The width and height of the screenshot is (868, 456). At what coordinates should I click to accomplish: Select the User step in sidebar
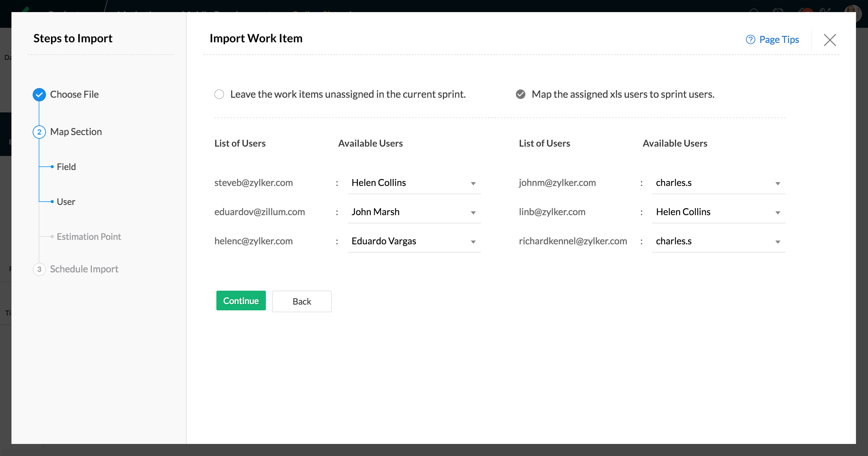coord(66,202)
